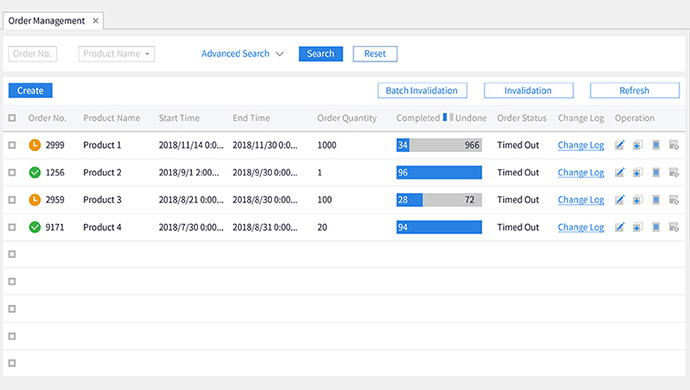This screenshot has height=390, width=690.
Task: Click order quantity 1000 cell
Action: click(327, 145)
